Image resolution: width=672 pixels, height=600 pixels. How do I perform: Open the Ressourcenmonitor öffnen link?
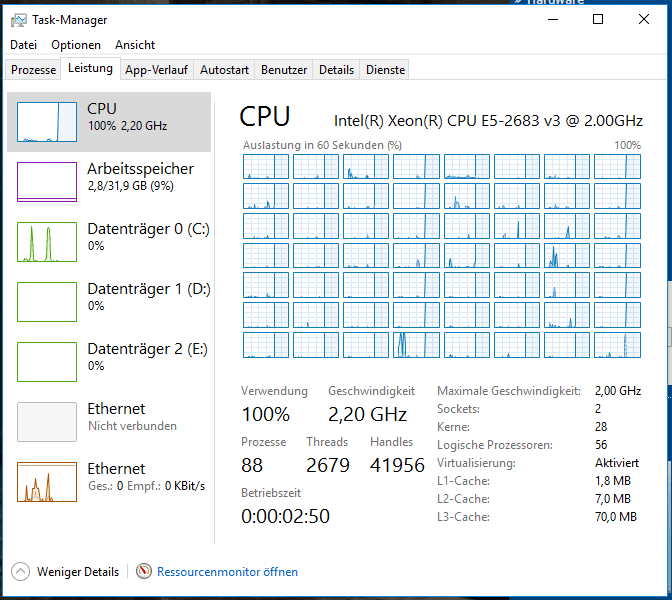227,572
